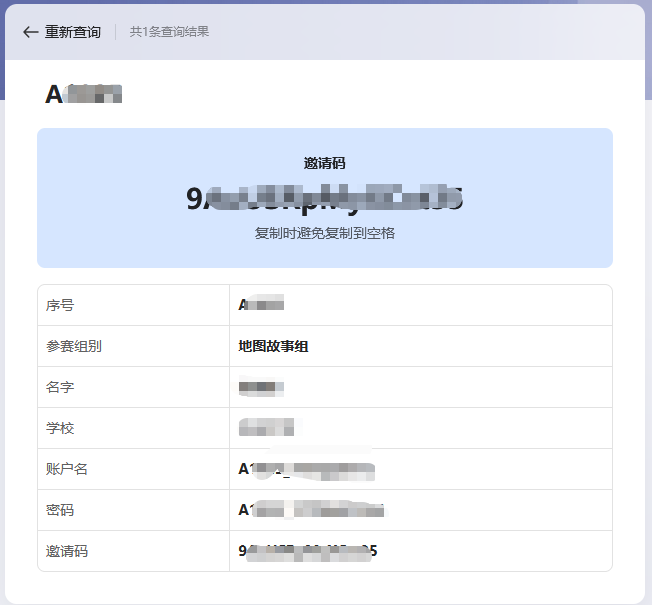The image size is (652, 605).
Task: Select the 序号 value cell
Action: click(x=261, y=305)
